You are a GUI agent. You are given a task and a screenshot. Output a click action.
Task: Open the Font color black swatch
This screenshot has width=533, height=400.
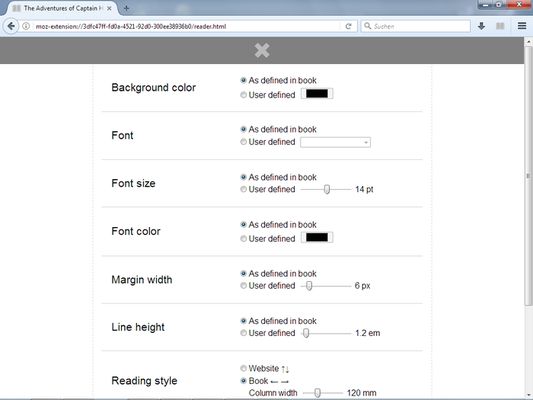[x=317, y=238]
